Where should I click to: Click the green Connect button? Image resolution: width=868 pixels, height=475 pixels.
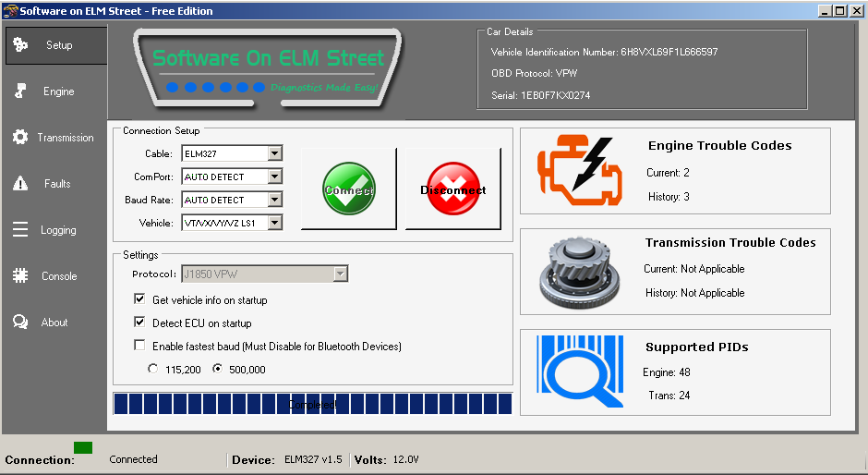[x=349, y=189]
